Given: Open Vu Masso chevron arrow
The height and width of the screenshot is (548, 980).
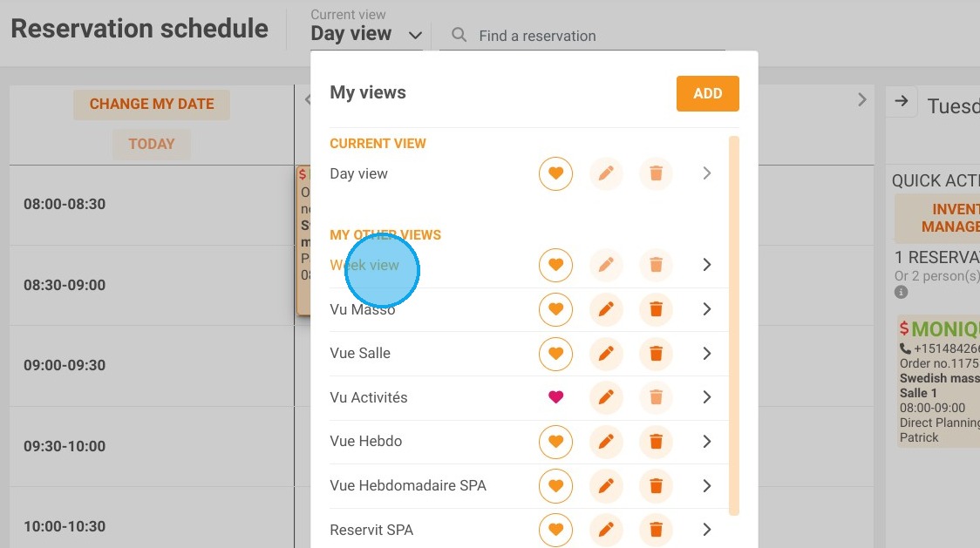Looking at the screenshot, I should [707, 309].
